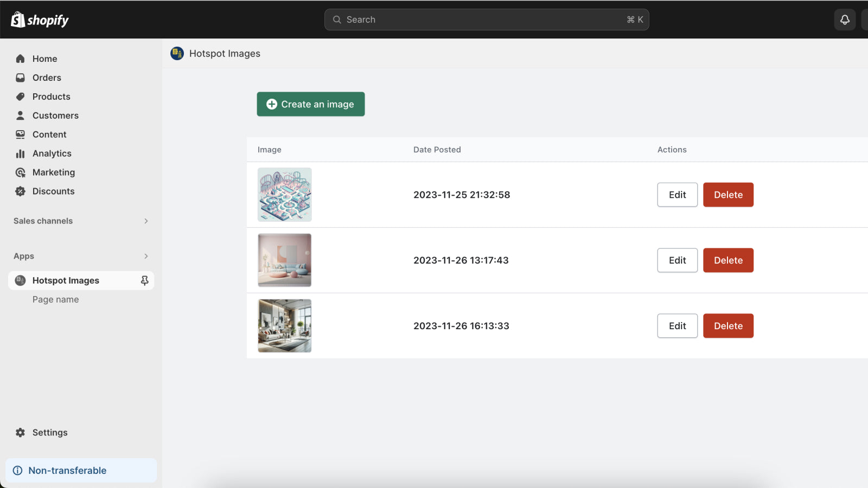Viewport: 868px width, 488px height.
Task: Focus the Search field
Action: tap(487, 20)
